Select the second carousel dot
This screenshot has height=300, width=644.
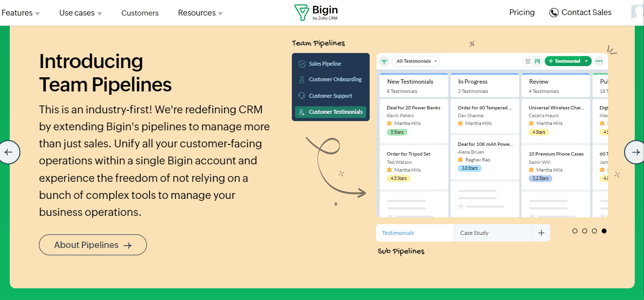pyautogui.click(x=585, y=231)
